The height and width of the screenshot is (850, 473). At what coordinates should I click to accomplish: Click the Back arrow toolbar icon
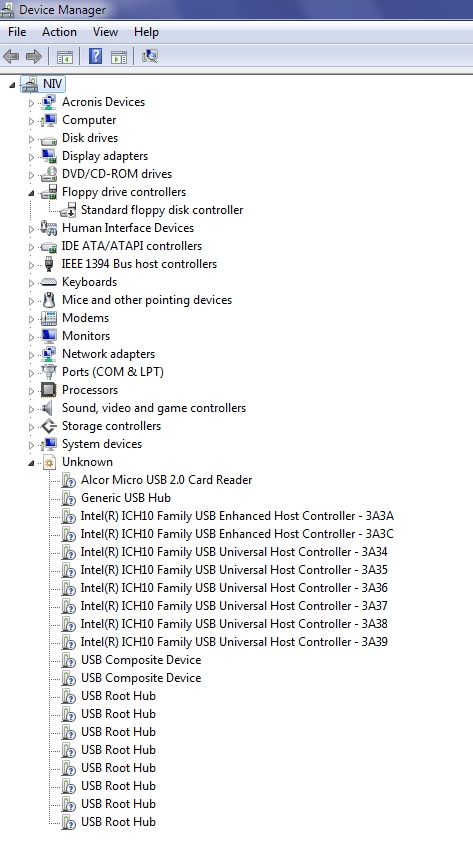(11, 56)
